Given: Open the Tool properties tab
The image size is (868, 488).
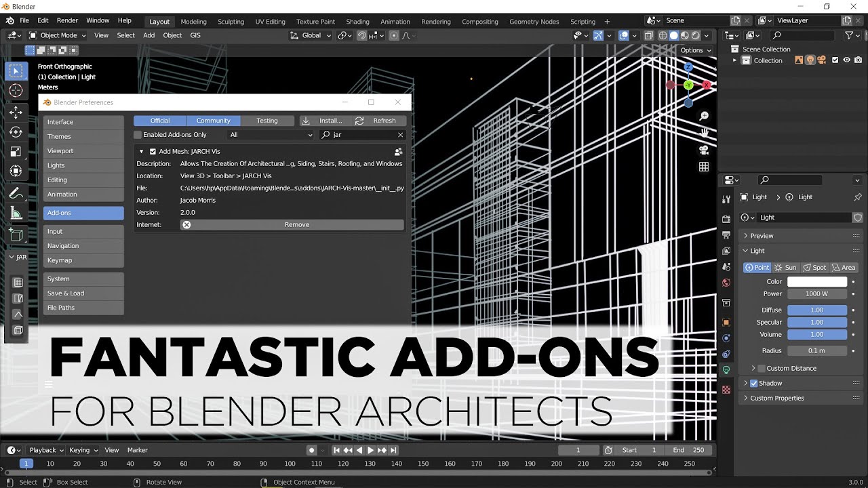Looking at the screenshot, I should point(726,199).
